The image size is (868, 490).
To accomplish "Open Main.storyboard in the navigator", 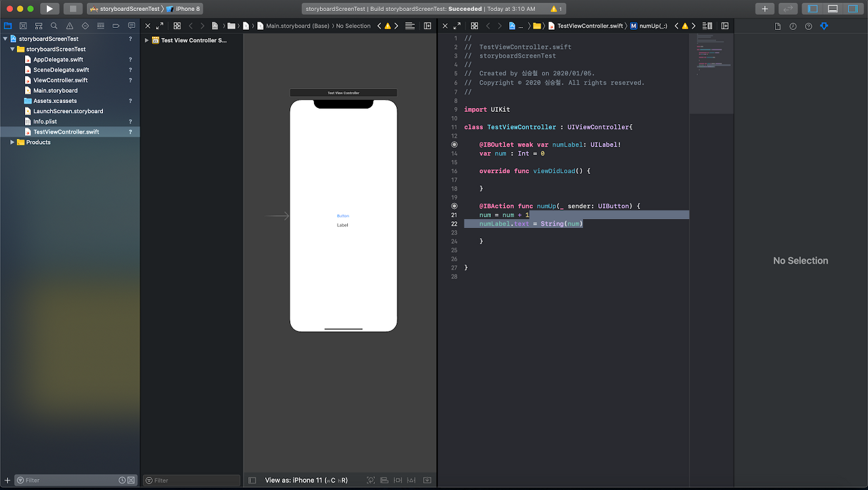I will (55, 90).
